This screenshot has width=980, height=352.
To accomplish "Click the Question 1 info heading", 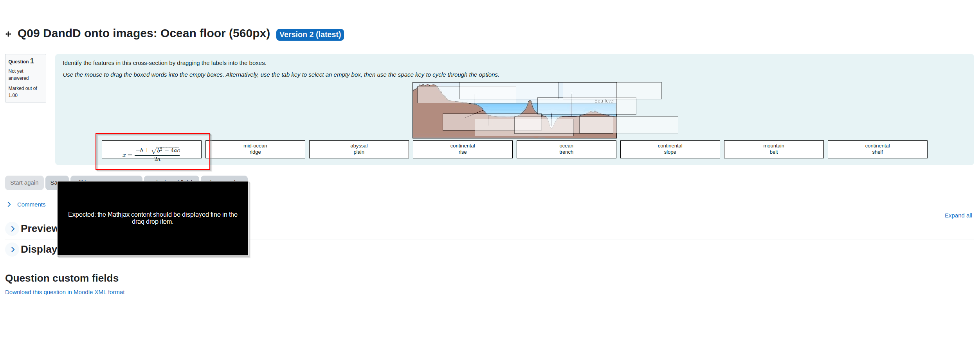I will [x=21, y=61].
